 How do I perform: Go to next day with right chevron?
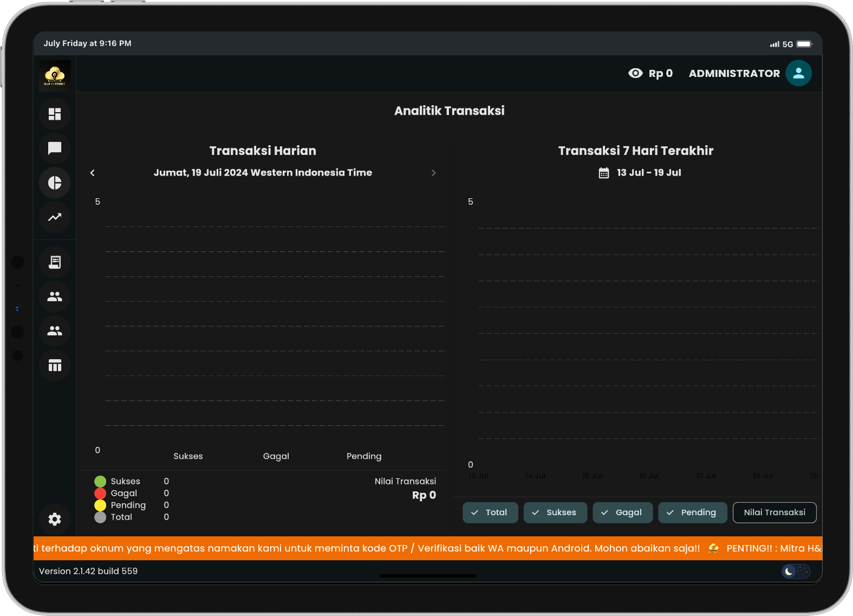433,173
